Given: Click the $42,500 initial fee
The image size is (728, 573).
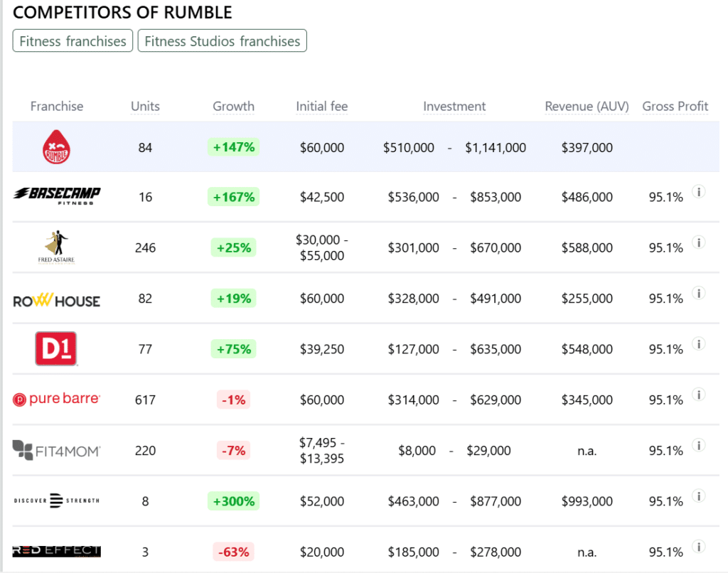Looking at the screenshot, I should [322, 197].
